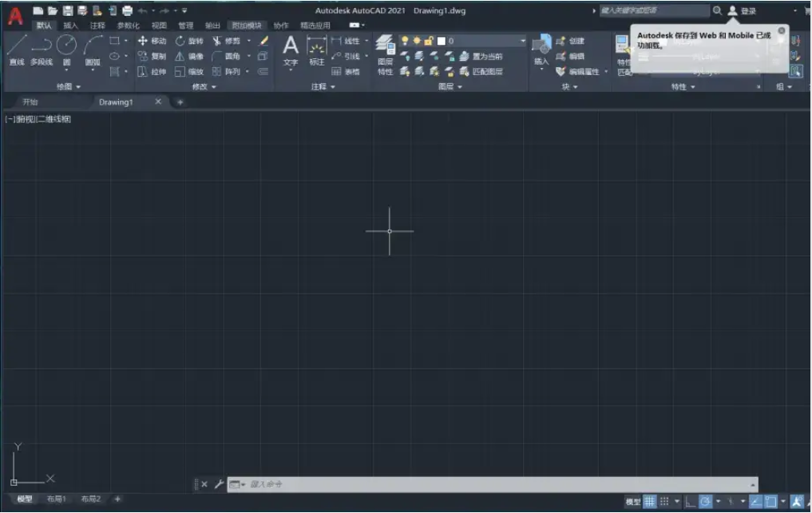Expand the Block (块) panel

pyautogui.click(x=569, y=86)
